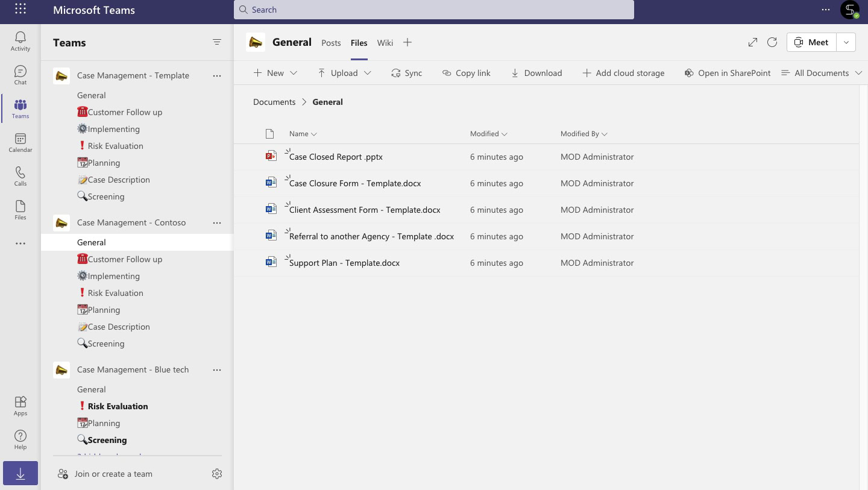Open the profile avatar menu
The height and width of the screenshot is (490, 868).
(850, 10)
